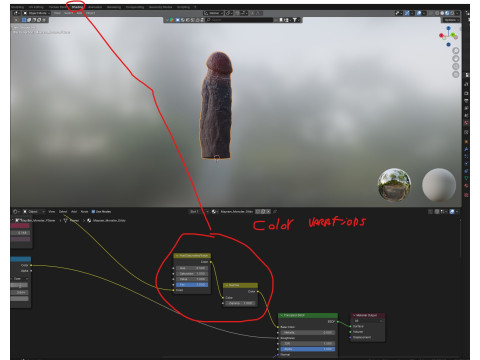
Task: Collapse the Hue/Saturation node
Action: click(x=177, y=256)
